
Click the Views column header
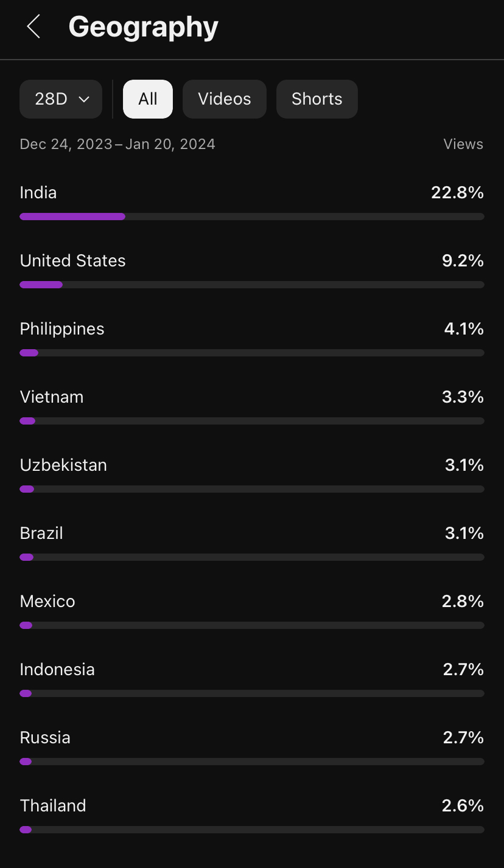pyautogui.click(x=463, y=144)
